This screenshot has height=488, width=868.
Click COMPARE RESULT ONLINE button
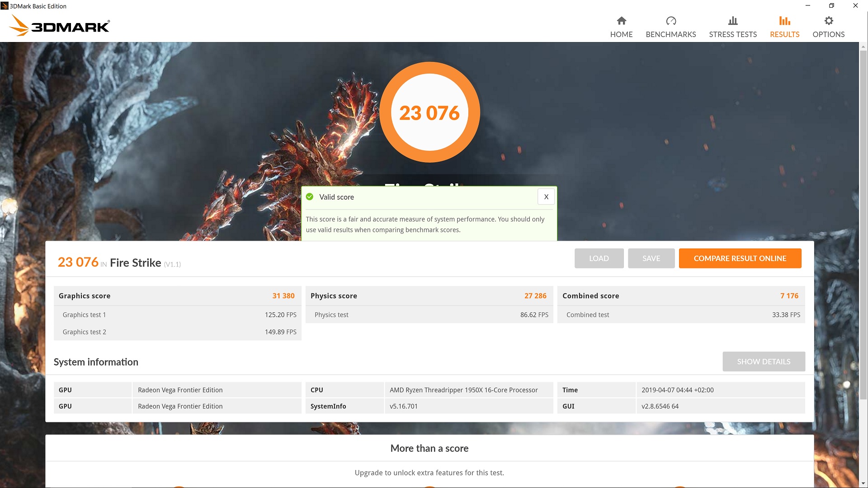click(740, 258)
